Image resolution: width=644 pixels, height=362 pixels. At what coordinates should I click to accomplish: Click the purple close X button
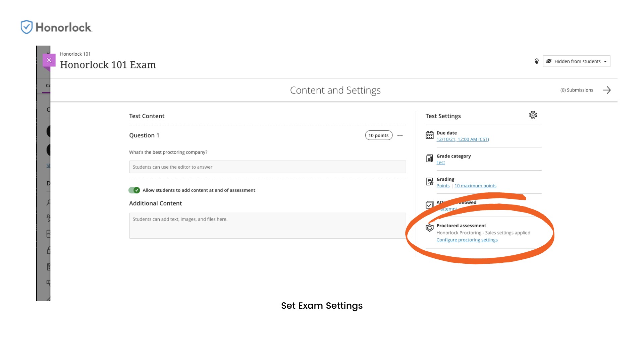pos(49,60)
